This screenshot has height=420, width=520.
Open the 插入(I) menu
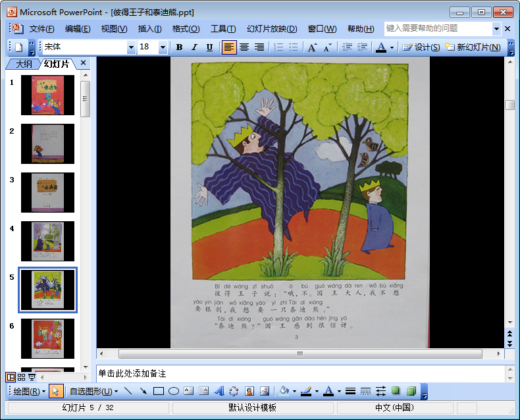[149, 29]
